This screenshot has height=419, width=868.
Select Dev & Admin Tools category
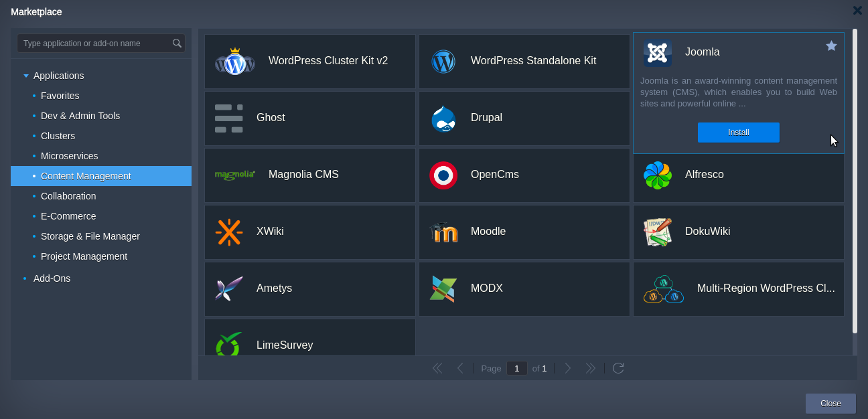click(x=80, y=116)
